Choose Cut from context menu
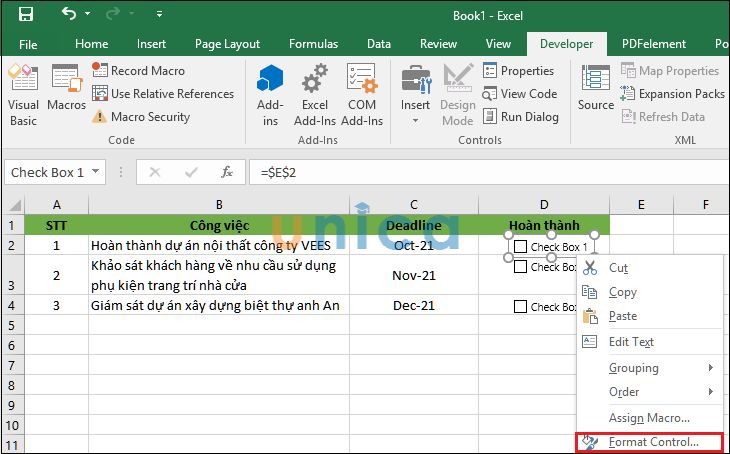This screenshot has height=454, width=730. (650, 268)
